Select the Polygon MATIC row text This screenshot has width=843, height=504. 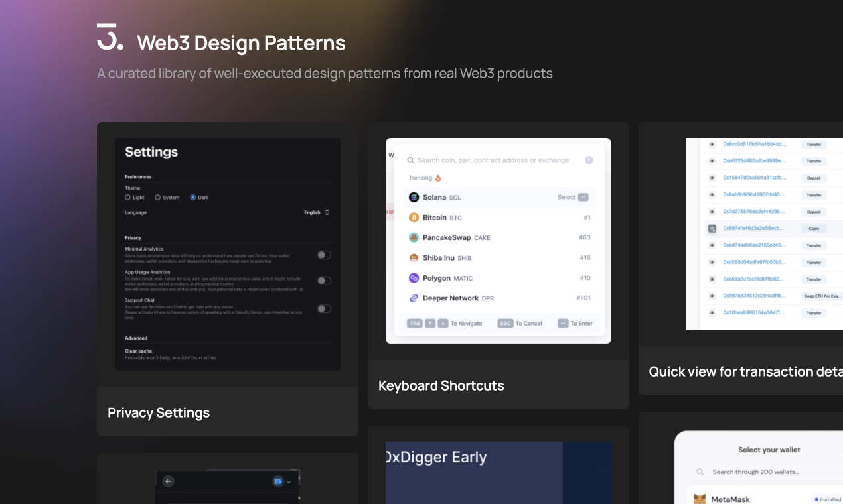pos(448,278)
